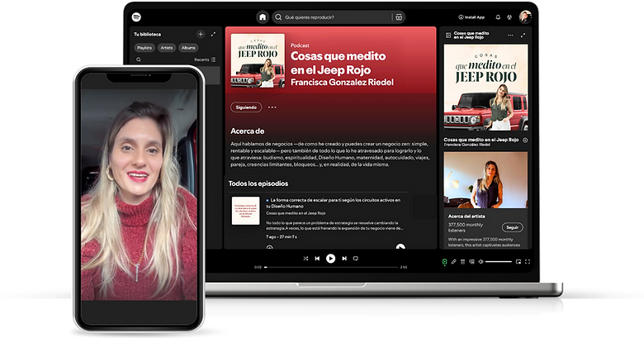Expand the Now Playing panel with the arrows icon
644x338 pixels.
coord(523,36)
